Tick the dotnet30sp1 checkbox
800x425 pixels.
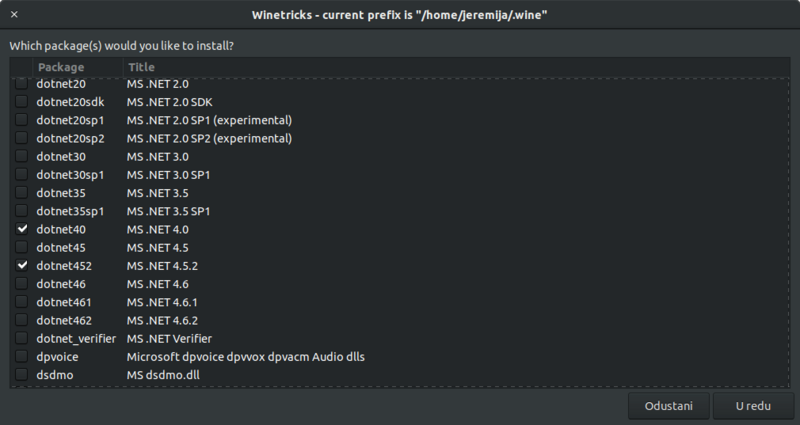pos(21,174)
